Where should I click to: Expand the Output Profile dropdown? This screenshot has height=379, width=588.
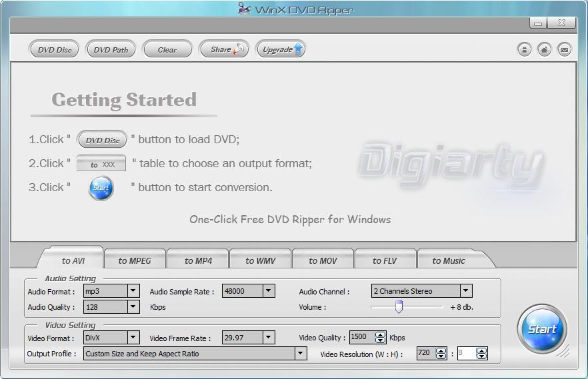click(301, 353)
